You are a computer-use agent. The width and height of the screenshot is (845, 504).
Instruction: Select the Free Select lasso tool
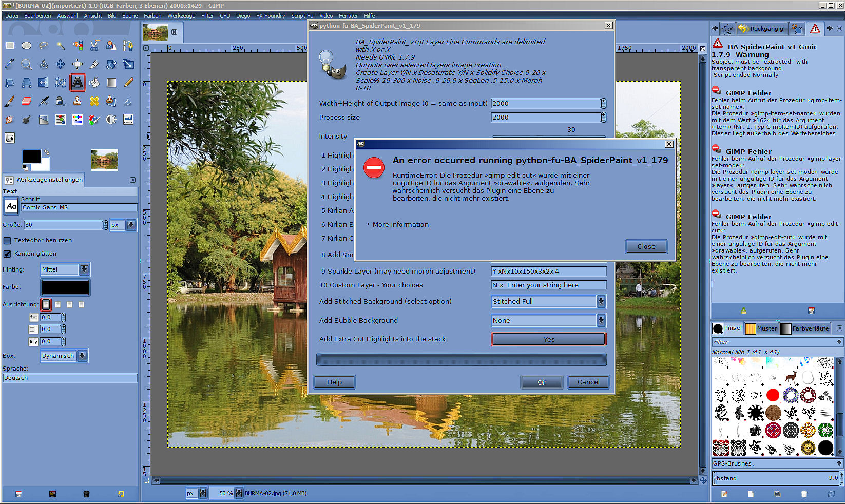point(44,46)
